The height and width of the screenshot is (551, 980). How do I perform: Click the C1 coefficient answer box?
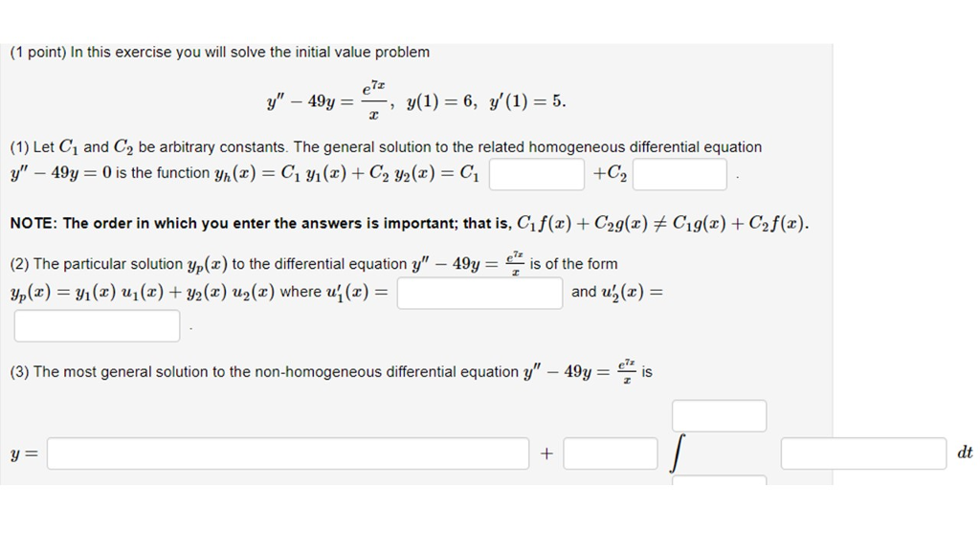pyautogui.click(x=536, y=175)
